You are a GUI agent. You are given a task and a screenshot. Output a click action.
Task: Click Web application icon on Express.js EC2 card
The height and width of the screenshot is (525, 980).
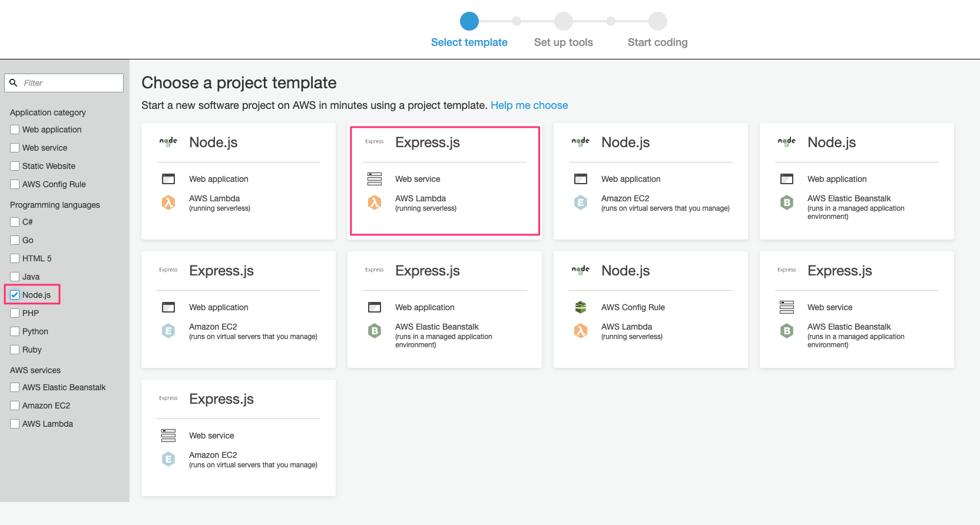point(168,307)
